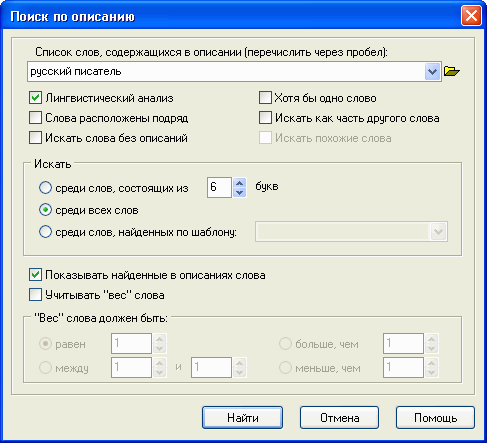The width and height of the screenshot is (487, 443).
Task: Click the letter count number field
Action: click(x=219, y=187)
